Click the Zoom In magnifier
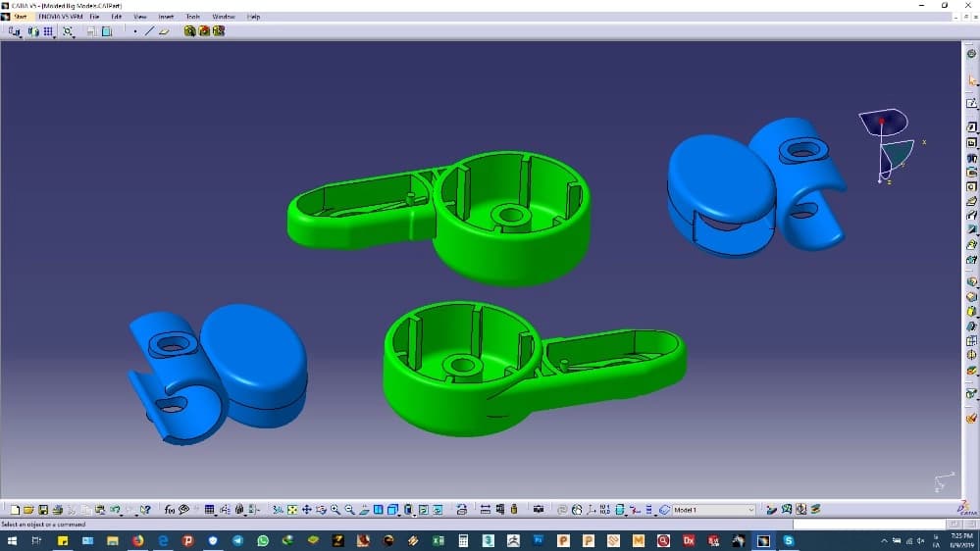 (x=335, y=510)
